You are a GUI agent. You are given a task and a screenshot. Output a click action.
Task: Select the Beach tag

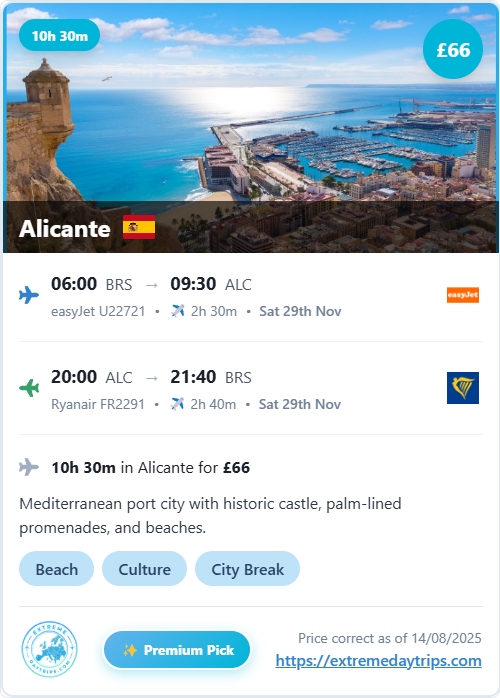click(x=57, y=569)
